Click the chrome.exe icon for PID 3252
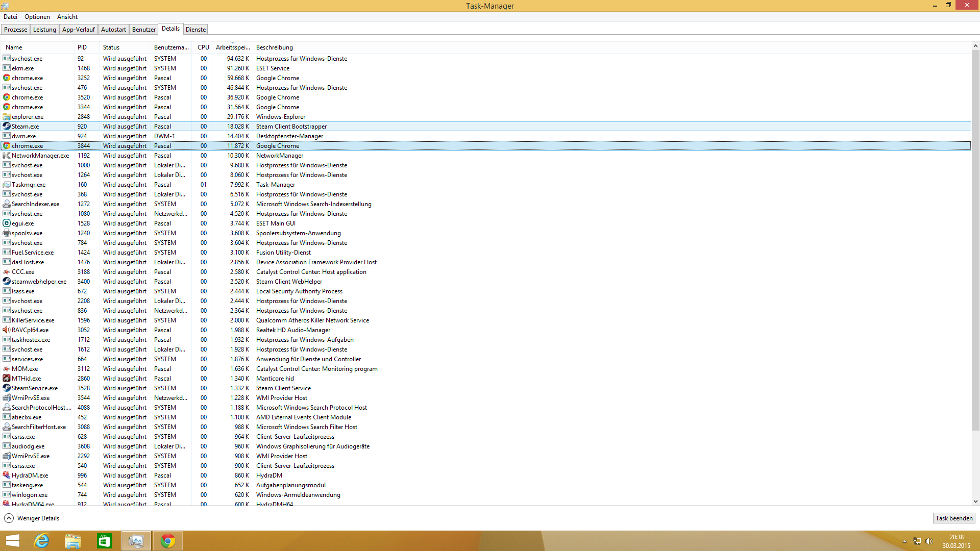Image resolution: width=980 pixels, height=551 pixels. 7,78
